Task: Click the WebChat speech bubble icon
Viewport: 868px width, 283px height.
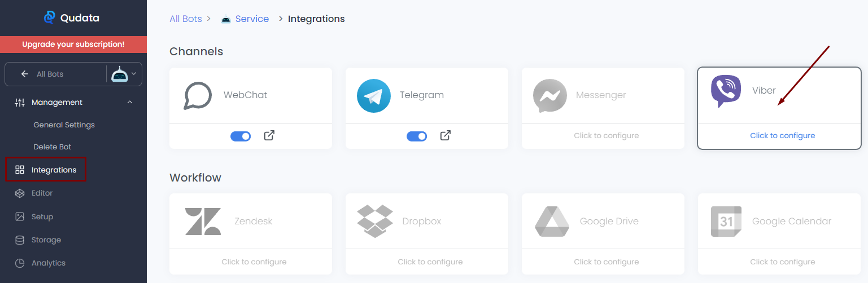Action: [198, 96]
